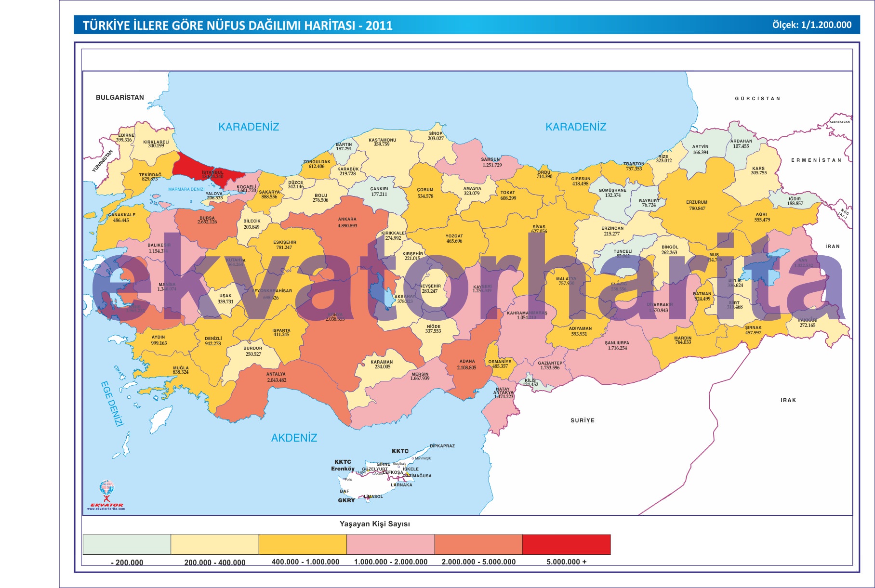Click the '1.000.000 - 2.000.000' legend label

point(391,562)
